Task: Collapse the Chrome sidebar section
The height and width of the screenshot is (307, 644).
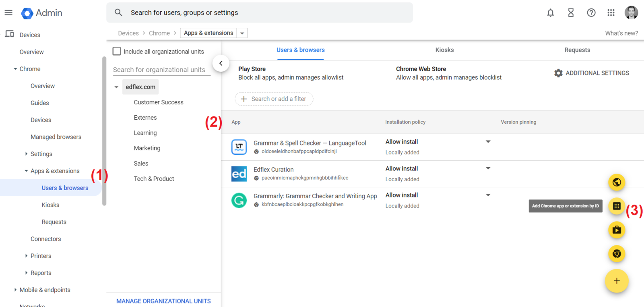Action: point(15,69)
